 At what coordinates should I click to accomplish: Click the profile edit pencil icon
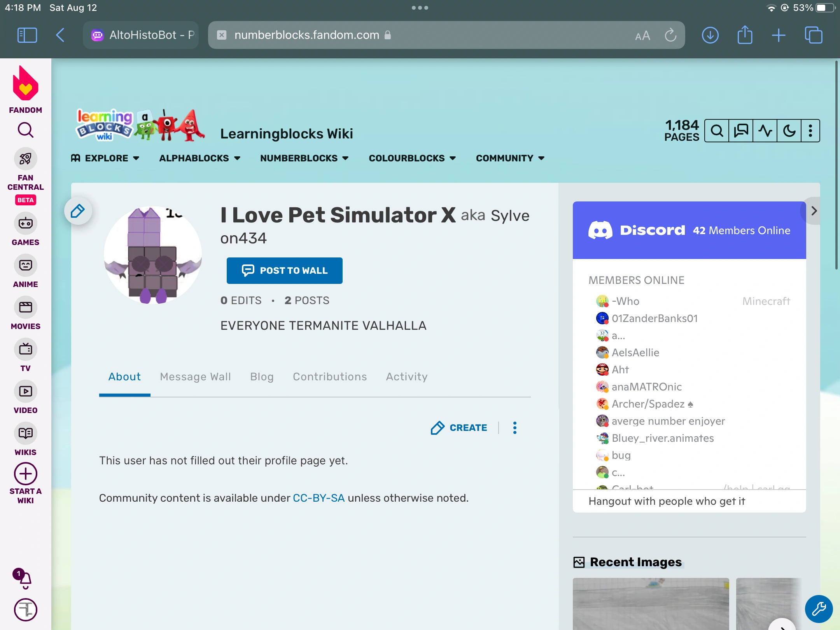pos(78,211)
